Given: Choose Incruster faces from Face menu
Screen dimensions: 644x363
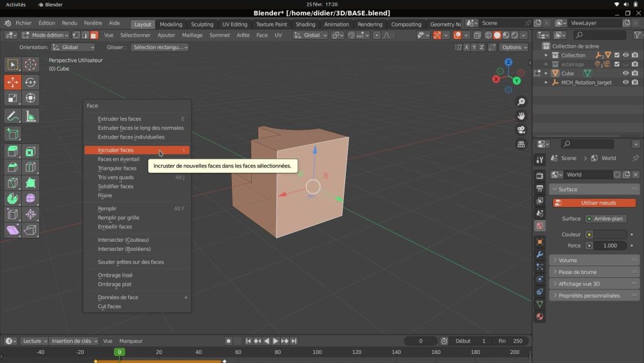Looking at the screenshot, I should tap(137, 150).
